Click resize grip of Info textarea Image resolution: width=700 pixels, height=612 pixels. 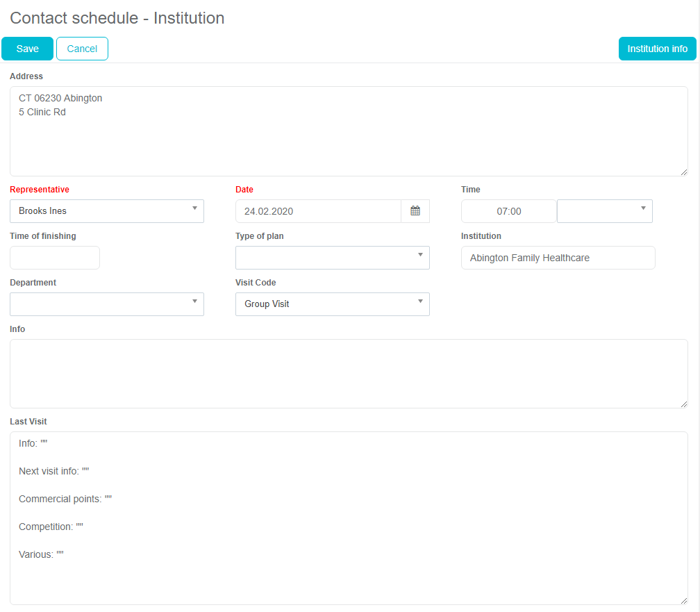(x=683, y=404)
